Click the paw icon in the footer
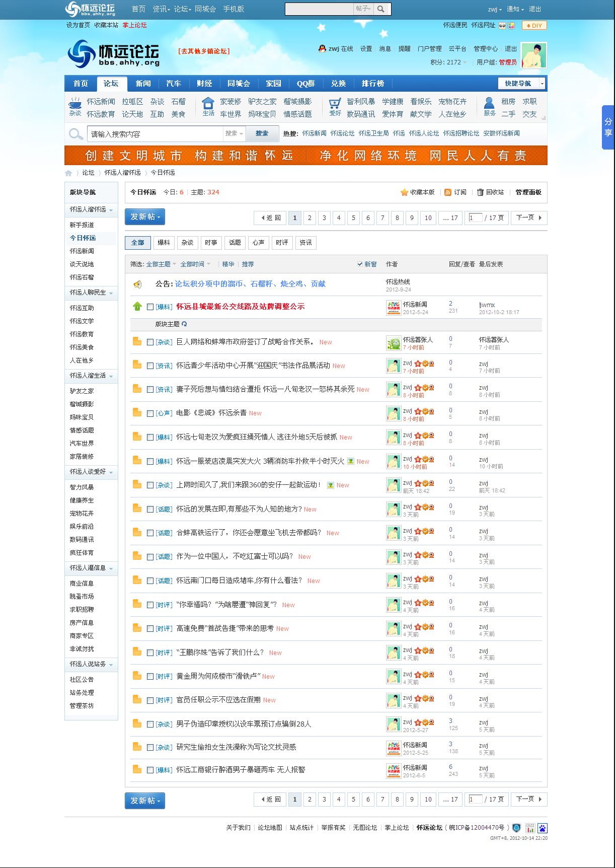616x868 pixels. (x=543, y=828)
